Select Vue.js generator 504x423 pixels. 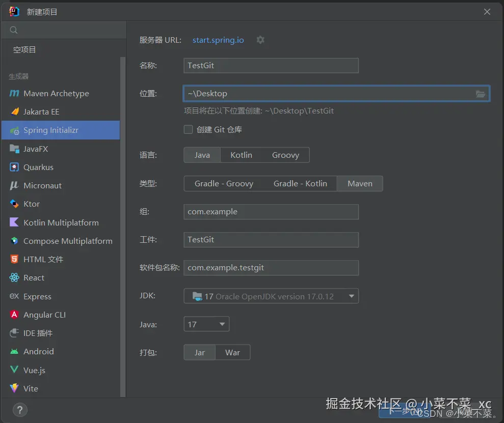(61, 370)
